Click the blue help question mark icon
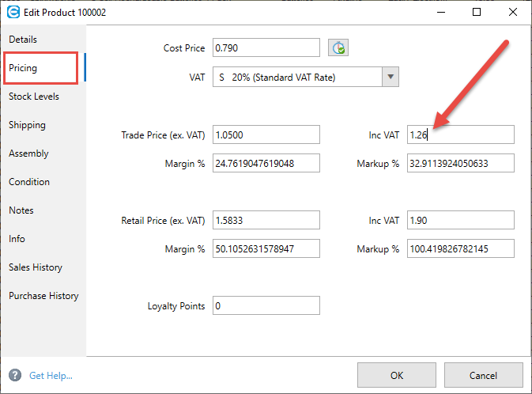Screen dimensions: 532x394 [15, 375]
